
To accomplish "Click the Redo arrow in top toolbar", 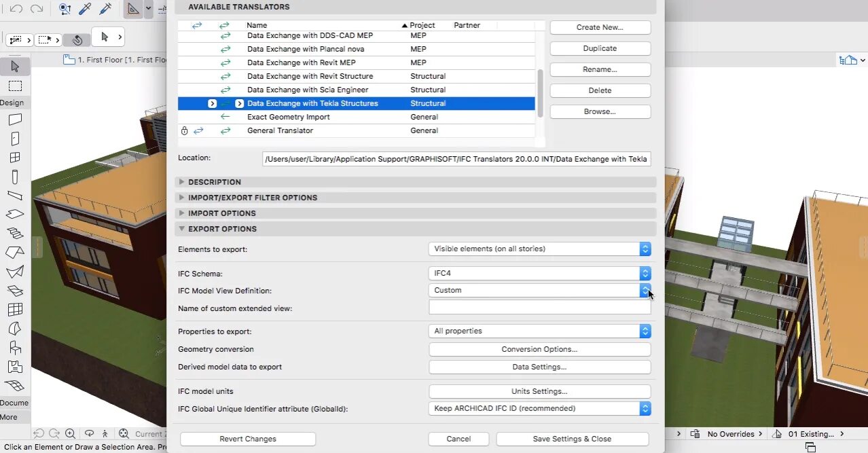I will pyautogui.click(x=37, y=9).
